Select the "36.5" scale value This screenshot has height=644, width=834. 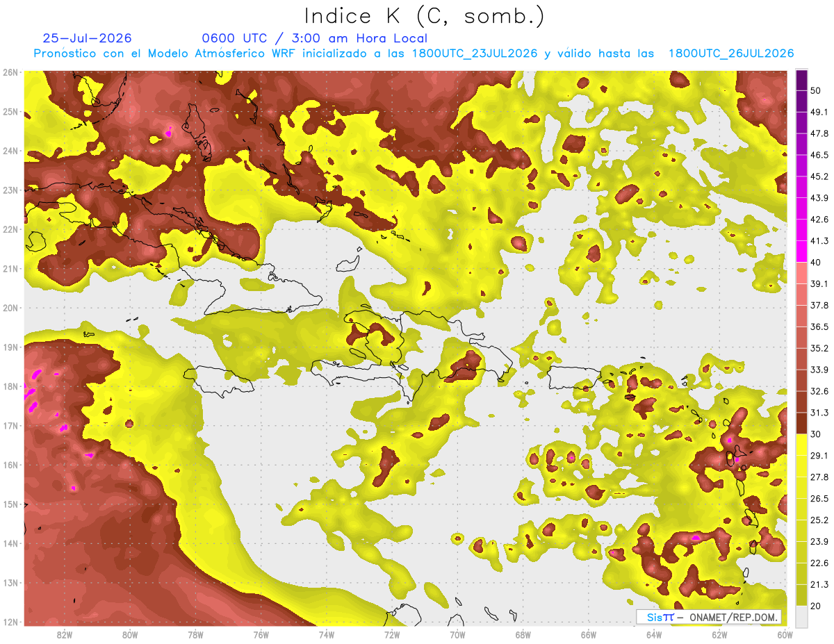(819, 327)
